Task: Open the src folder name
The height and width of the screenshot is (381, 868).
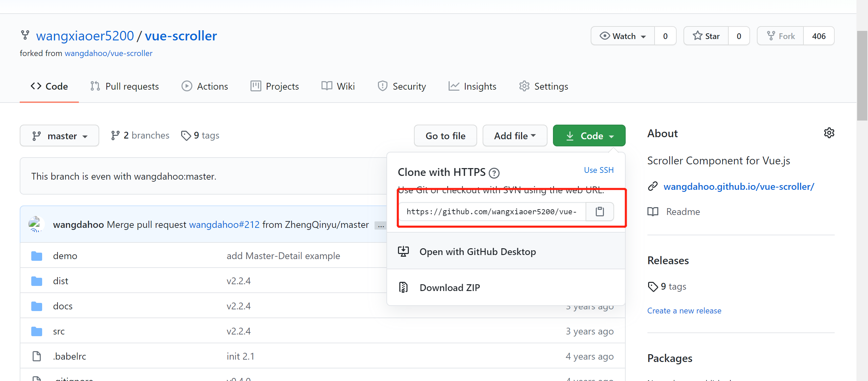Action: [59, 331]
